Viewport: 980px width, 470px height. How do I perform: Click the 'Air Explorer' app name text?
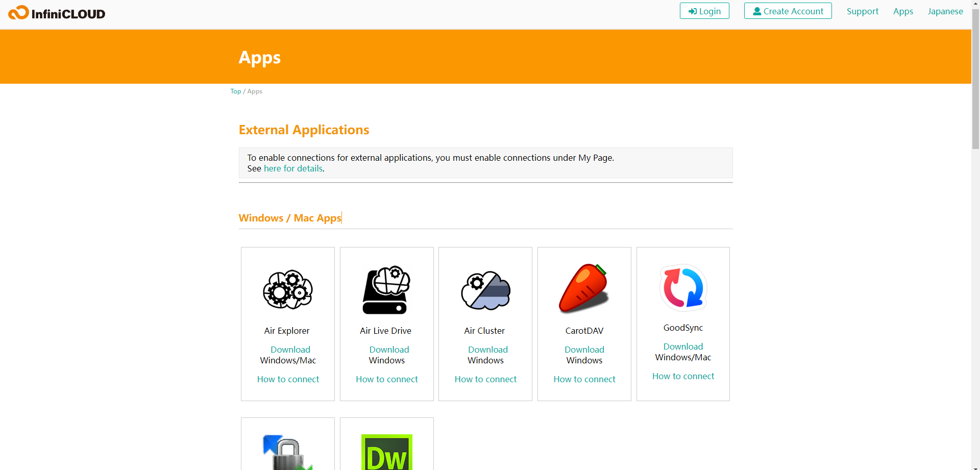pyautogui.click(x=287, y=331)
